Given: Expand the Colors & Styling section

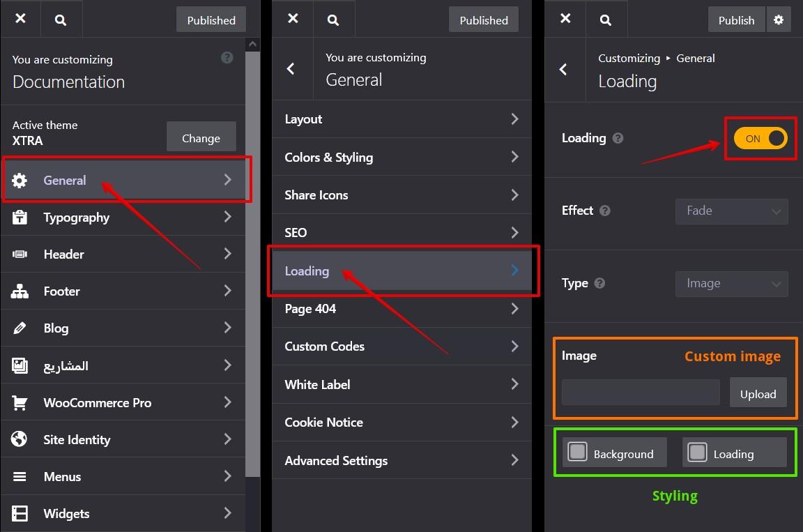Looking at the screenshot, I should [x=401, y=158].
